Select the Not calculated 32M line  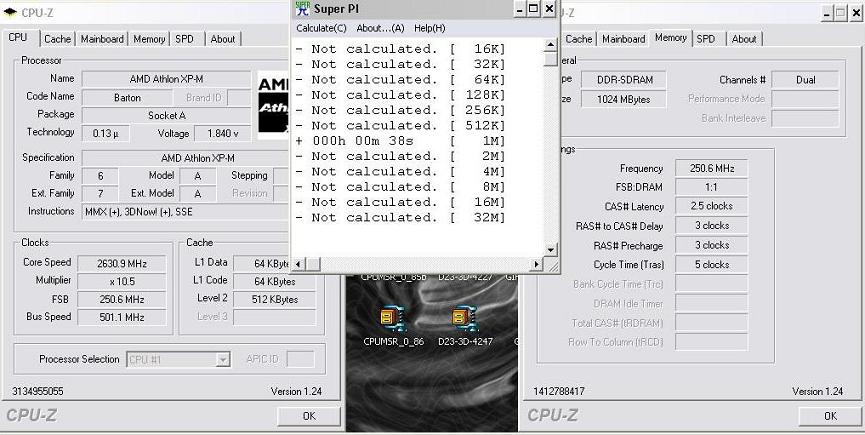[401, 217]
